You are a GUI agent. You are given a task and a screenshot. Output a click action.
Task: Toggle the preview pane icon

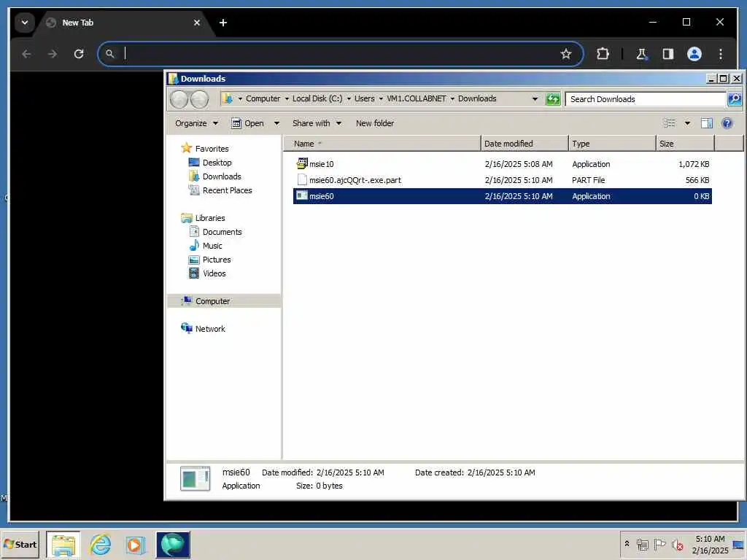706,123
